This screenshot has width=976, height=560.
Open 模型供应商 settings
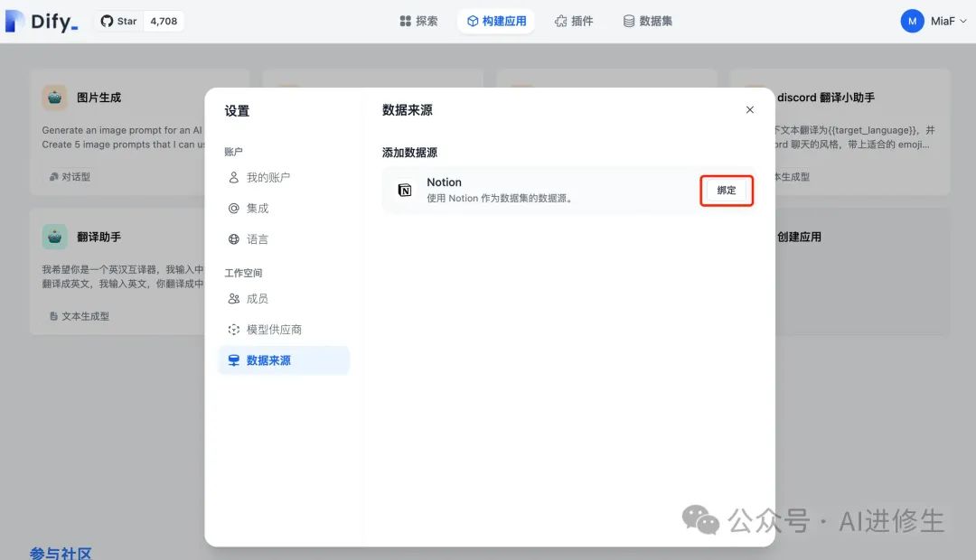(284, 329)
